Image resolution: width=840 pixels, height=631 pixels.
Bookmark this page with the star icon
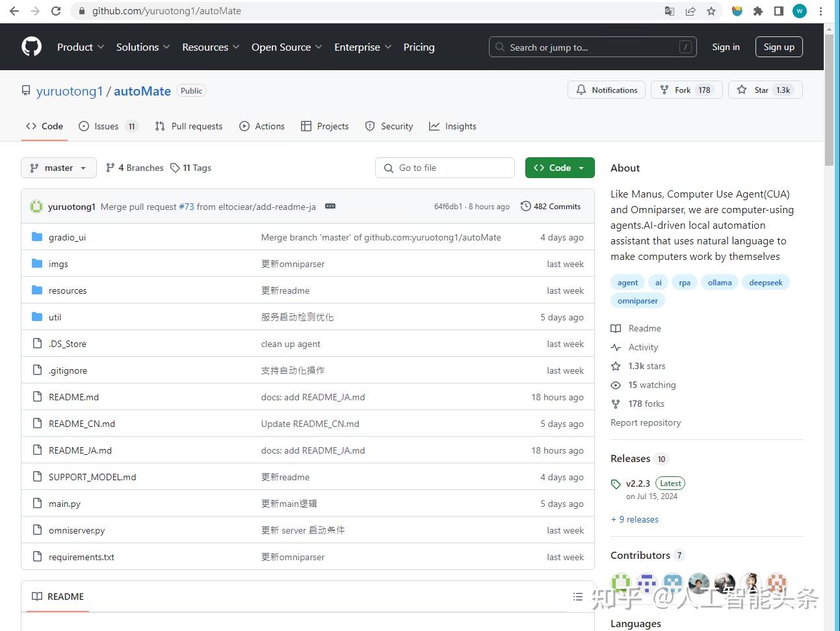pyautogui.click(x=711, y=11)
